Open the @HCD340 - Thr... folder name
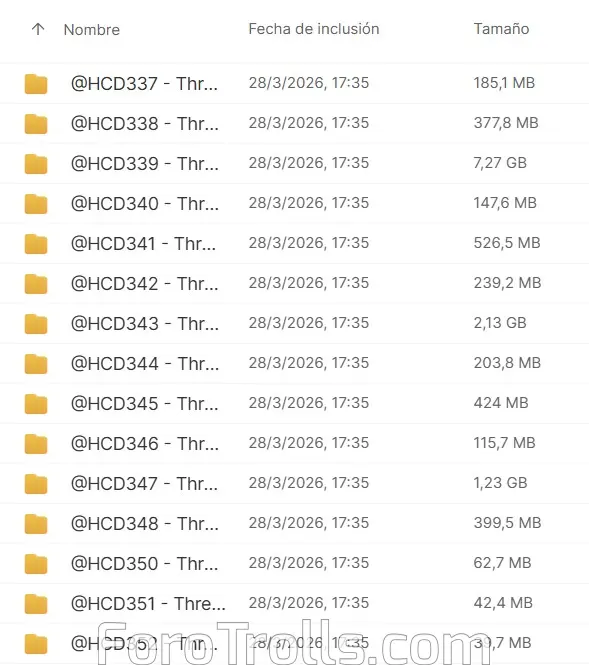 [145, 204]
